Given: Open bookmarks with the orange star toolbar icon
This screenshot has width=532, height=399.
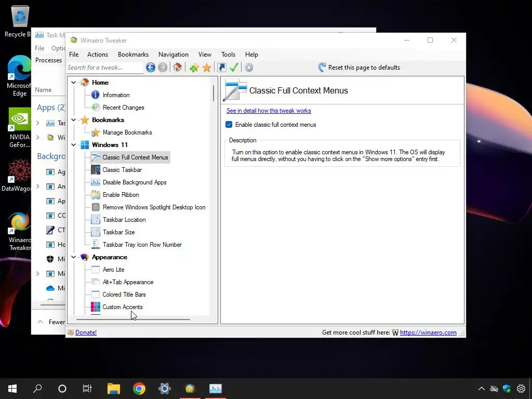Looking at the screenshot, I should click(207, 68).
